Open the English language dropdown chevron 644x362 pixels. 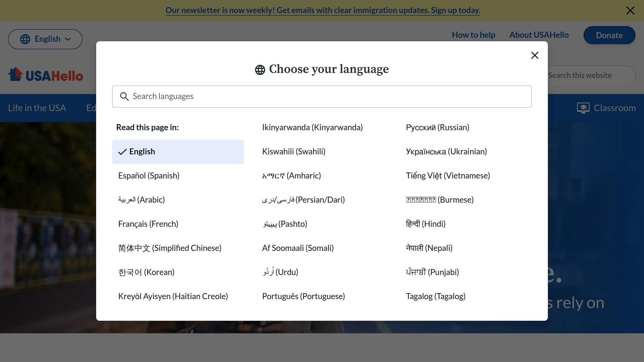(x=68, y=39)
